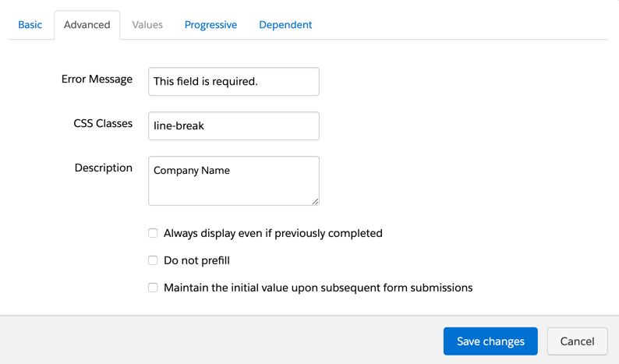
Task: Switch to the Basic tab
Action: tap(30, 25)
